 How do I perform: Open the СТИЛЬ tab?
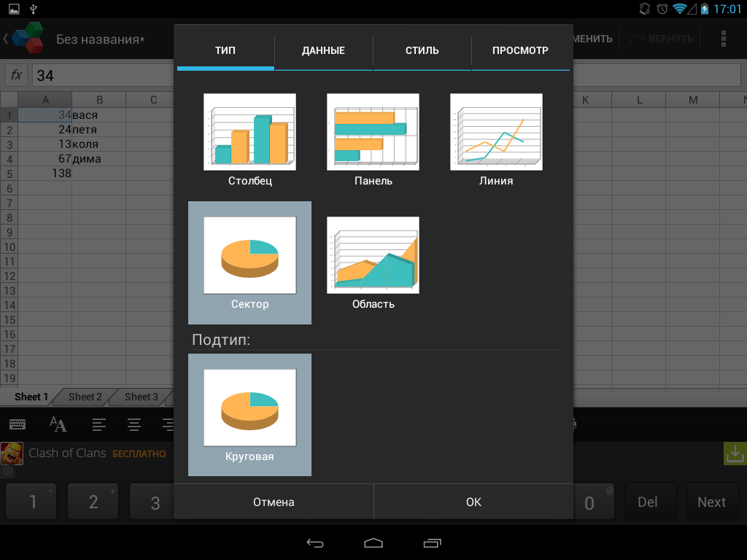[x=422, y=50]
